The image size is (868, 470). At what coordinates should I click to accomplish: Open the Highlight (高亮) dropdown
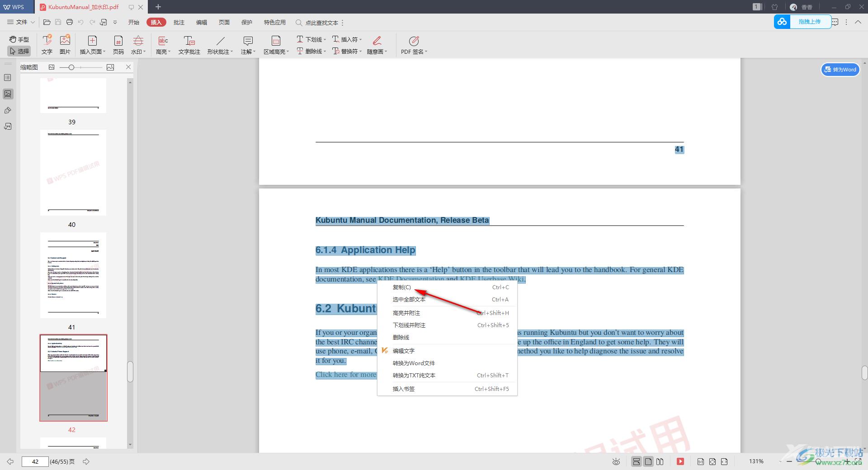[x=163, y=45]
